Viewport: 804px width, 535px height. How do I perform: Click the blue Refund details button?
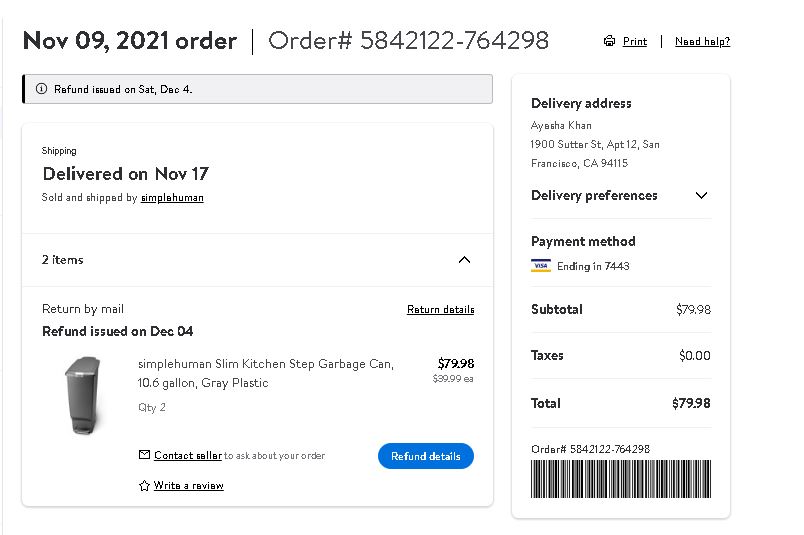click(x=426, y=456)
